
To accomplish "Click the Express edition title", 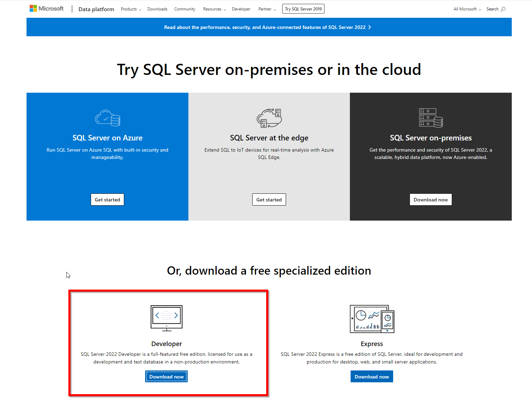I will [372, 344].
